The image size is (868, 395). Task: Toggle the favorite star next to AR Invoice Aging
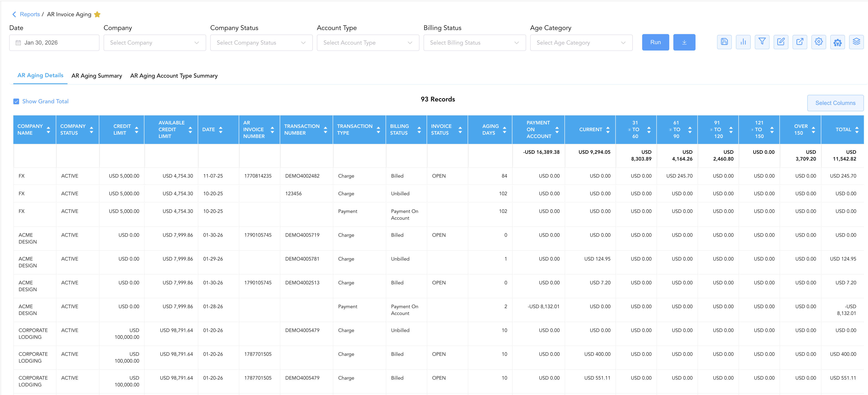coord(97,14)
